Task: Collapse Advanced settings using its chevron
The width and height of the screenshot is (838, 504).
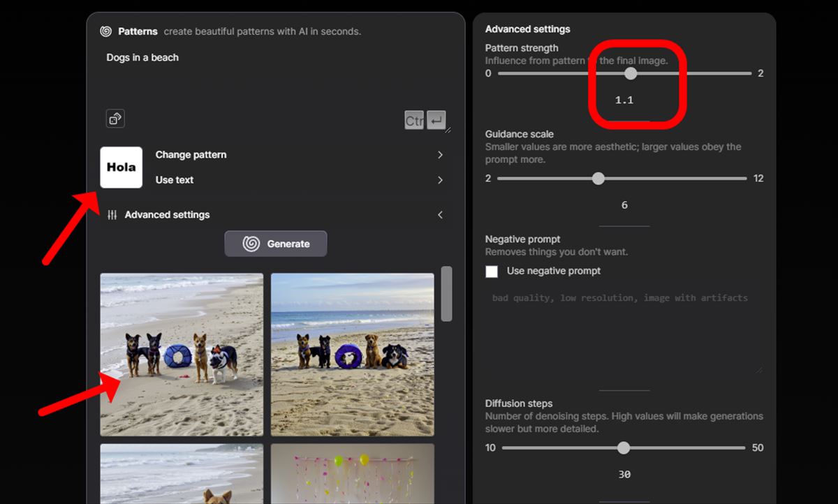Action: click(x=440, y=215)
